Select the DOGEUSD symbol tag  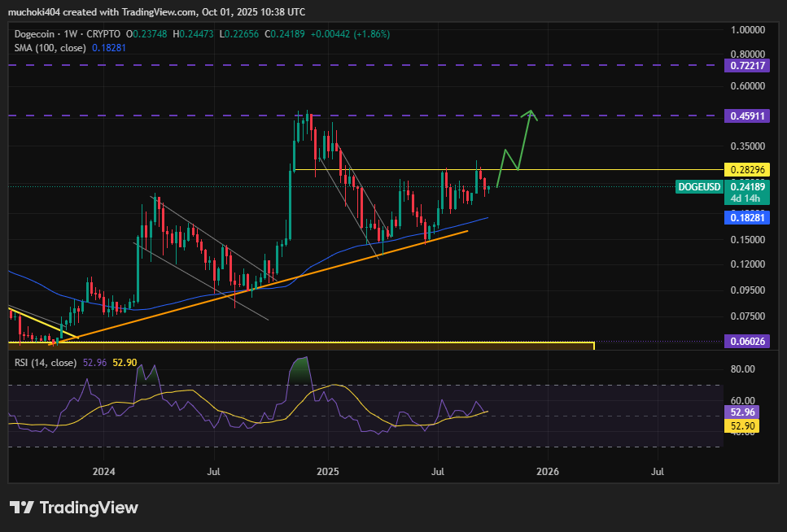pos(699,187)
